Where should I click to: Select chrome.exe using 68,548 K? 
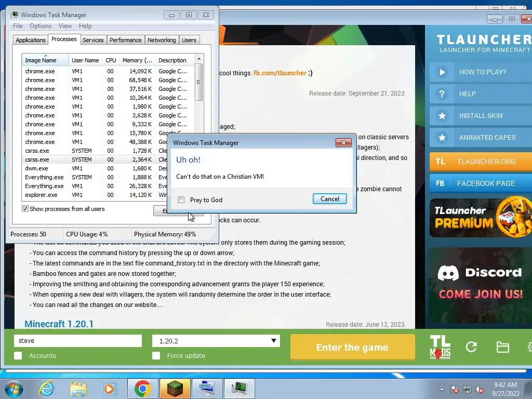pos(108,80)
